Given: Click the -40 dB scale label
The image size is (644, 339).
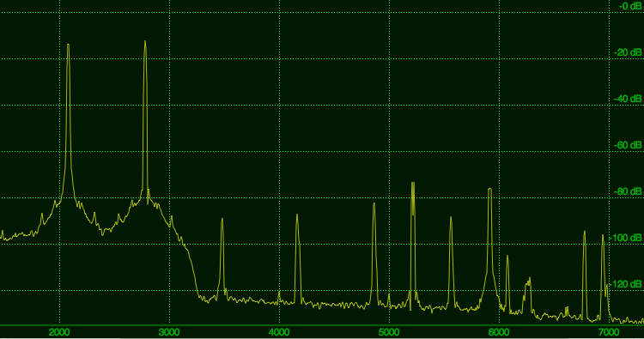Looking at the screenshot, I should click(628, 99).
